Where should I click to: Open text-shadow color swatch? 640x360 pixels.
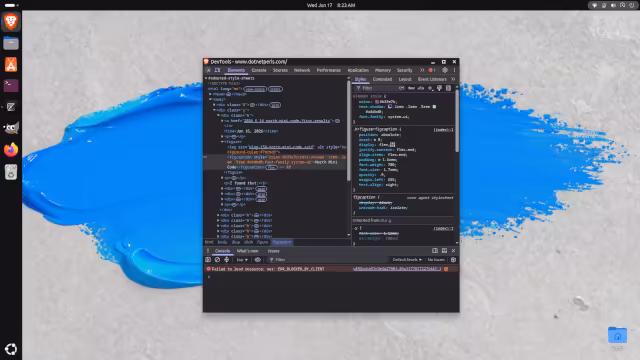tap(434, 107)
